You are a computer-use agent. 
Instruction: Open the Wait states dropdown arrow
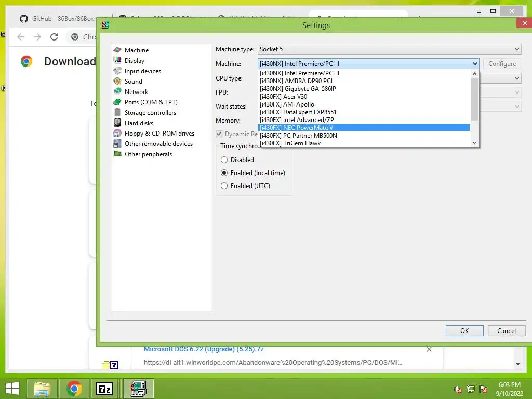[517, 106]
